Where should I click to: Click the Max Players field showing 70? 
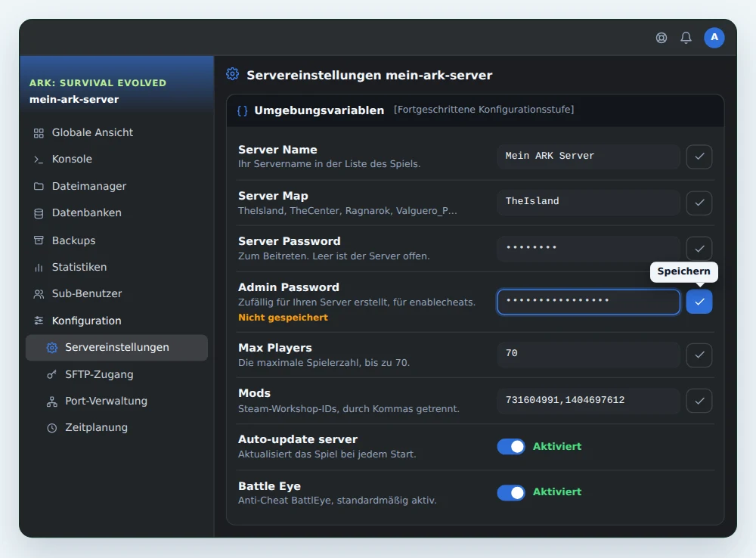point(588,355)
